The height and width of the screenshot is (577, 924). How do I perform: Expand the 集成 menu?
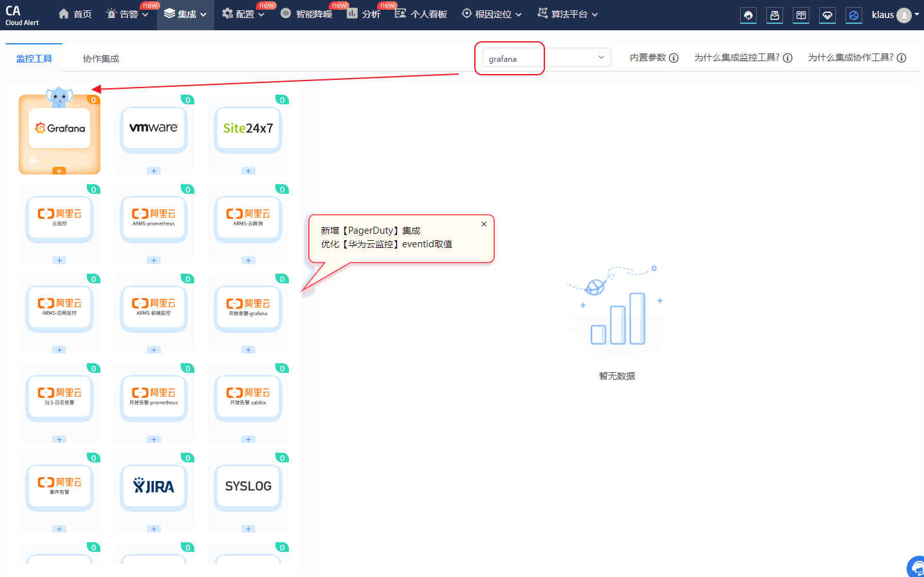pos(185,14)
